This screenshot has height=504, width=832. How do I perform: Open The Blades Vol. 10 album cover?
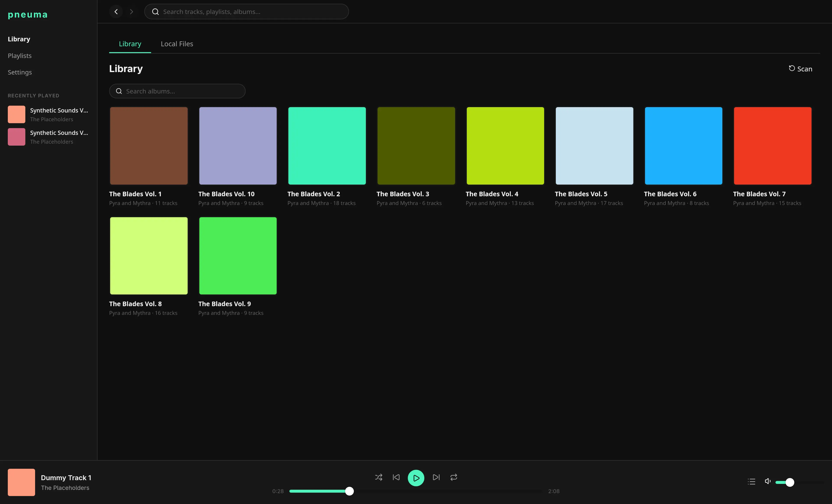pyautogui.click(x=238, y=146)
